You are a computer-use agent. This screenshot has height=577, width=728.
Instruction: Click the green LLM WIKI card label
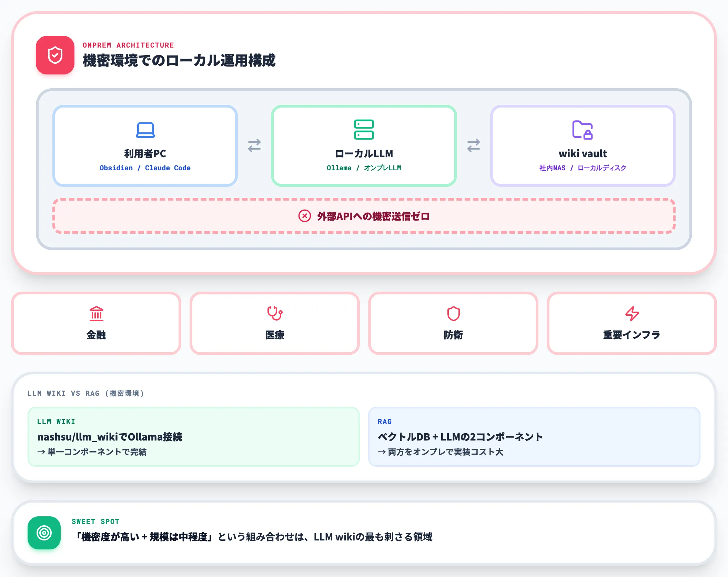56,422
